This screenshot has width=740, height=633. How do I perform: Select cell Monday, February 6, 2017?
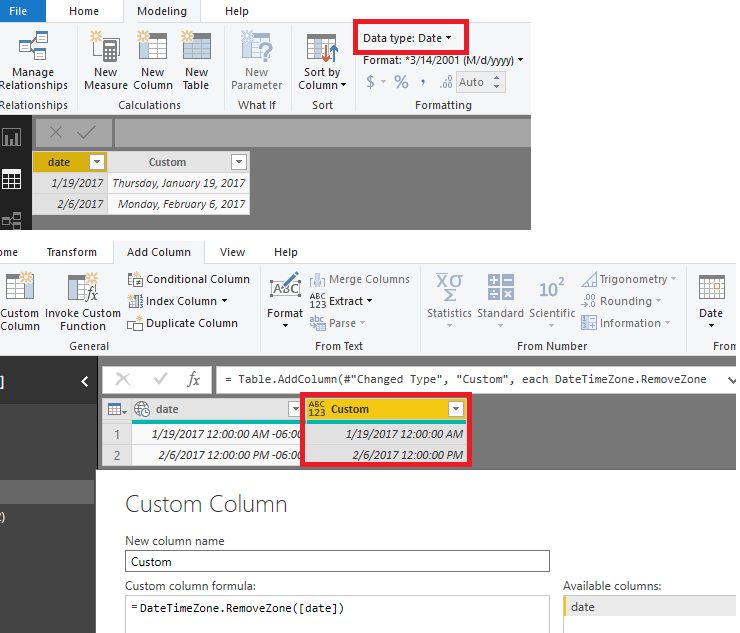(178, 204)
